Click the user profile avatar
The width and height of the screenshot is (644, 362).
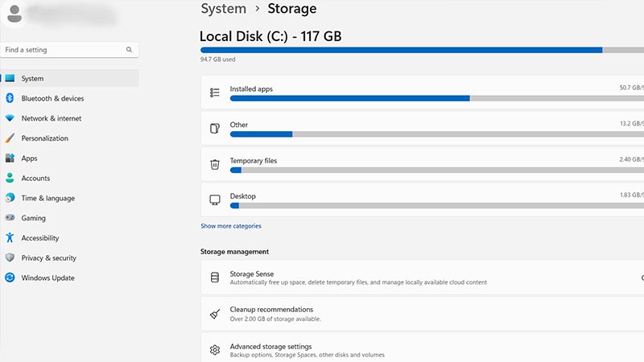coord(14,16)
